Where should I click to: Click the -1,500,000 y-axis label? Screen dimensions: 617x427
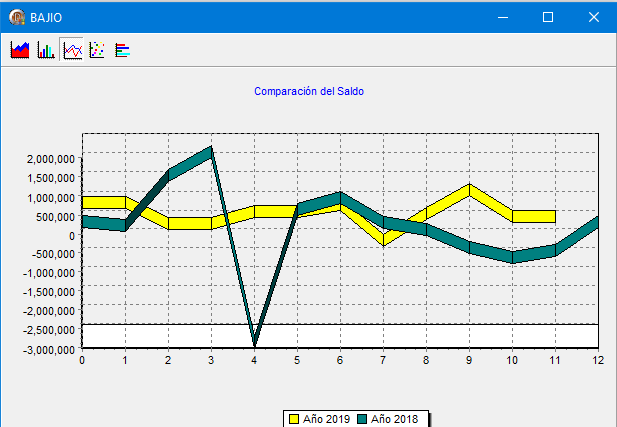[x=48, y=292]
